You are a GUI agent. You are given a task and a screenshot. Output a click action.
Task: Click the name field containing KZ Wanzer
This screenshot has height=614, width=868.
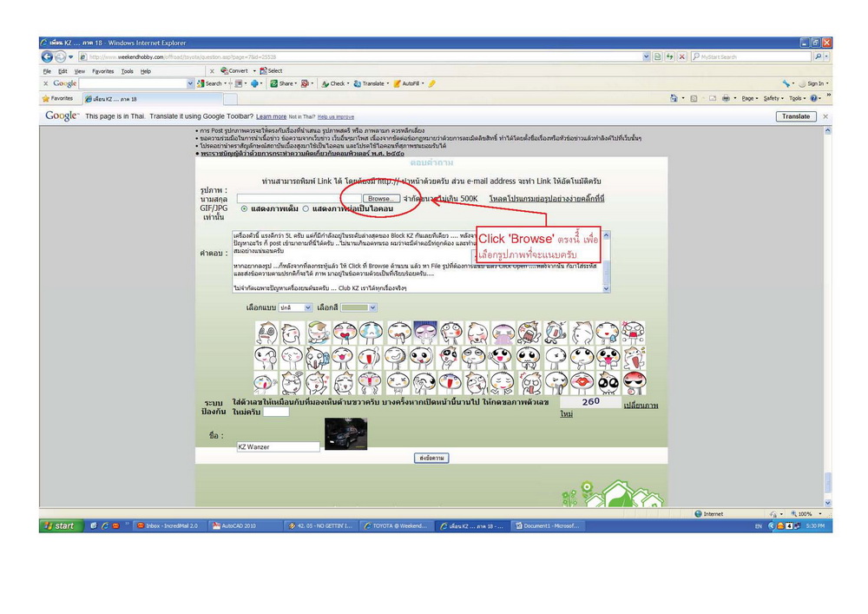click(278, 446)
